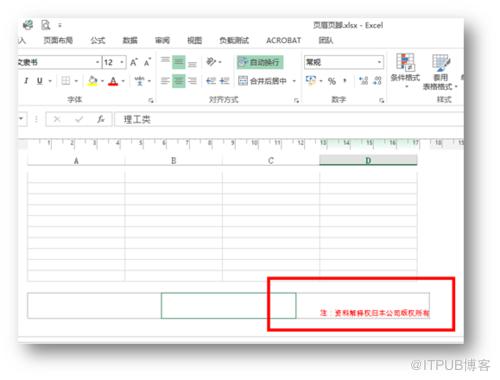Toggle align text right
This screenshot has height=380, width=500.
(x=192, y=81)
